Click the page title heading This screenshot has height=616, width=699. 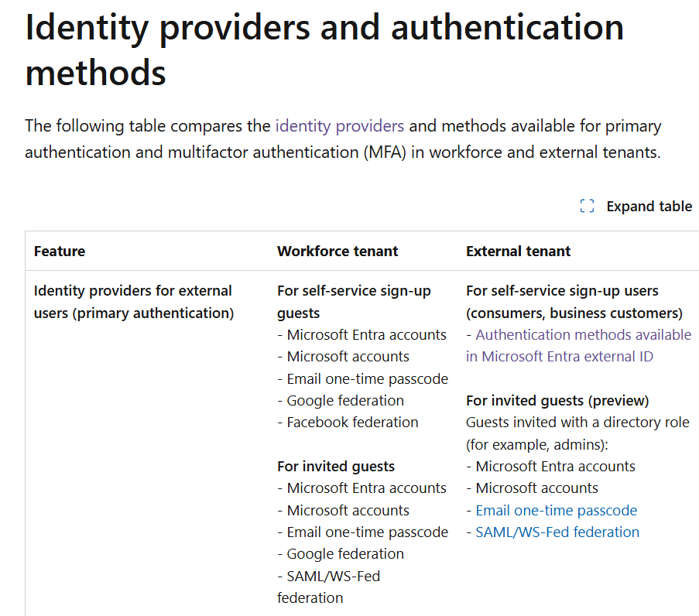(324, 50)
